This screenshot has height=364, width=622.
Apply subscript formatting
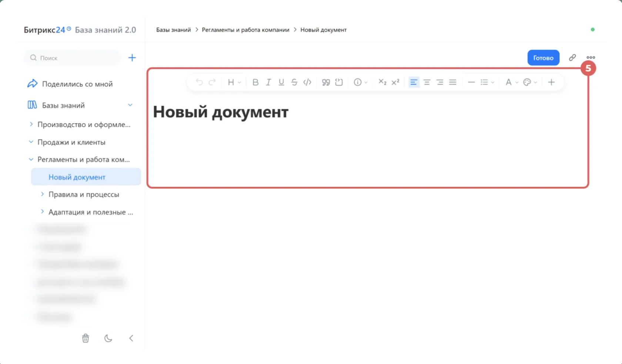382,82
